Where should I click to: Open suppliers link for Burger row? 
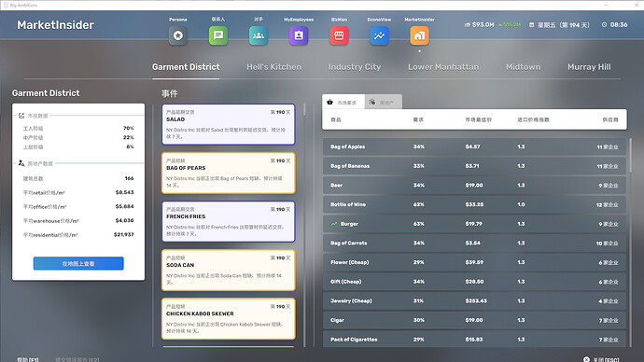coord(609,224)
